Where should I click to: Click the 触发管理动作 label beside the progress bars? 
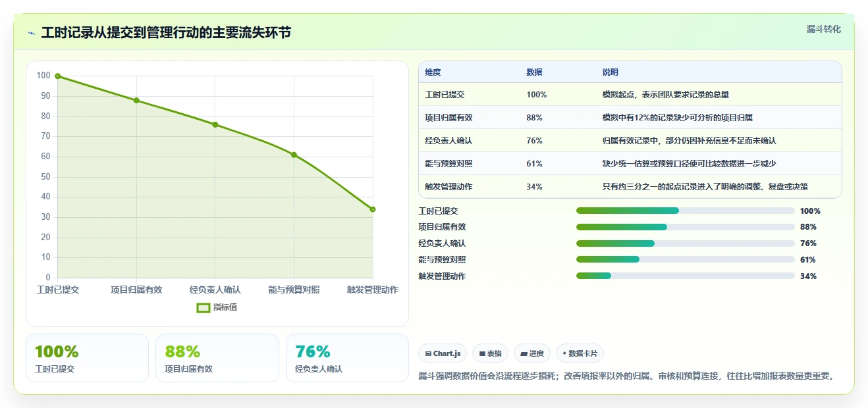tap(443, 276)
